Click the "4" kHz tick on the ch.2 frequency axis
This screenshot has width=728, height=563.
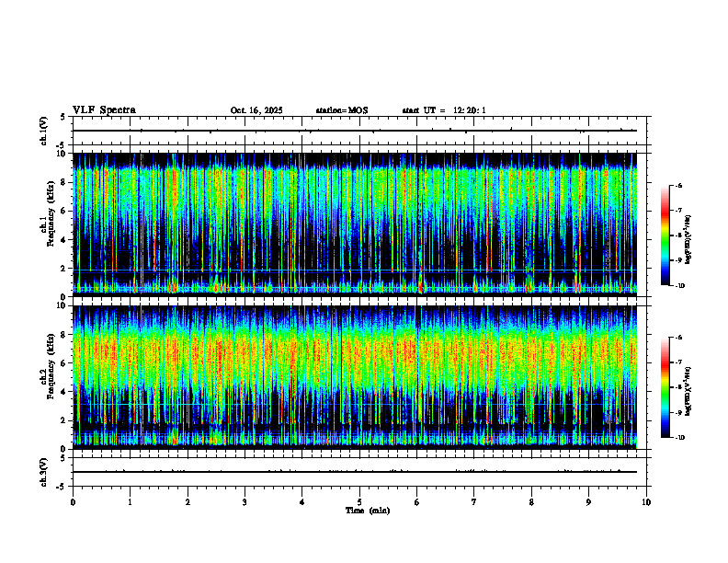65,392
